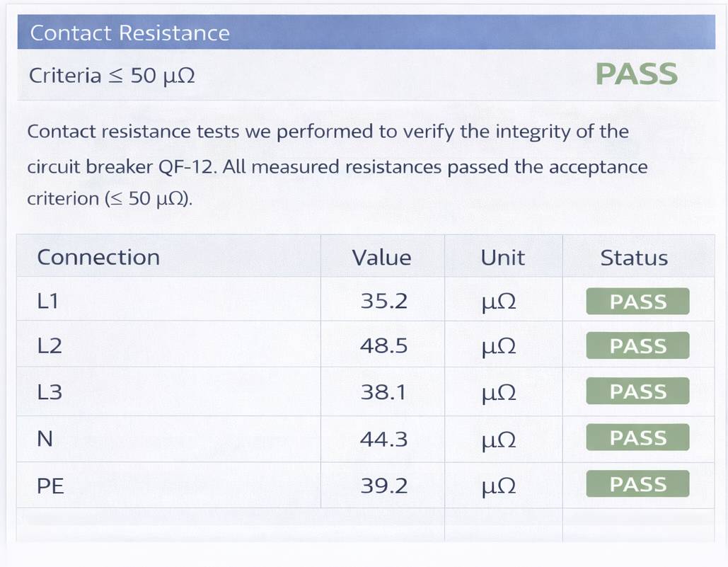Click the PASS badge for L2
Viewport: 728px width, 567px height.
637,346
